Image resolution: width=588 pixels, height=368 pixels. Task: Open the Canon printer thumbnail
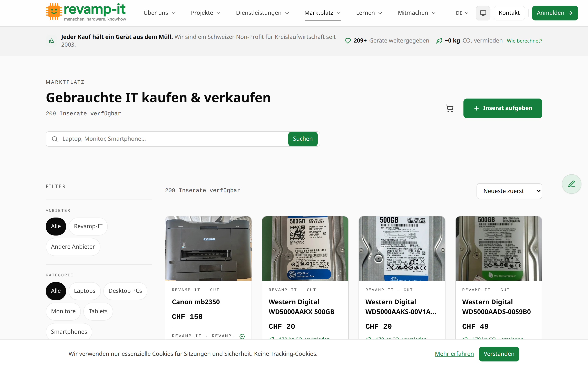click(x=208, y=248)
